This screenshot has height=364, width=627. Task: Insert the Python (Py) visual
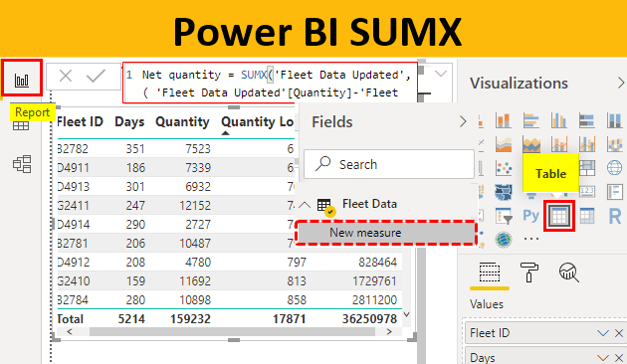coord(531,216)
